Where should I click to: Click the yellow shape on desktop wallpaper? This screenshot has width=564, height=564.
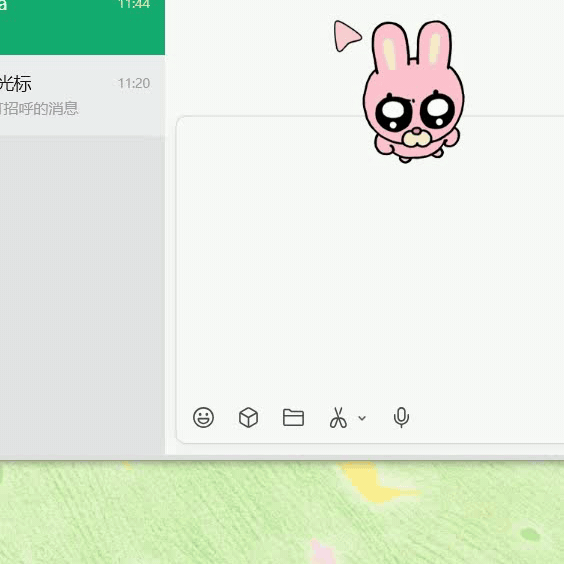click(374, 482)
